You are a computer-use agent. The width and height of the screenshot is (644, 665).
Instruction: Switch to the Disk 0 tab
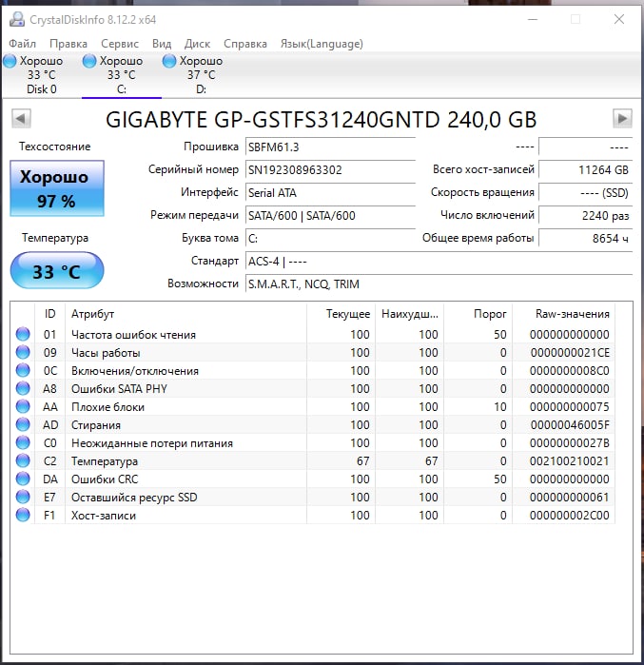point(42,75)
